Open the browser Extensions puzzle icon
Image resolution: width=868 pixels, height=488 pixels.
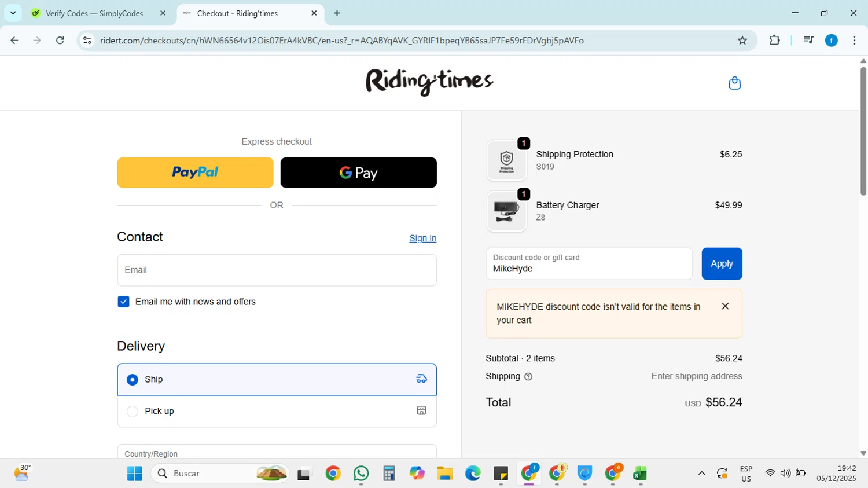coord(774,41)
